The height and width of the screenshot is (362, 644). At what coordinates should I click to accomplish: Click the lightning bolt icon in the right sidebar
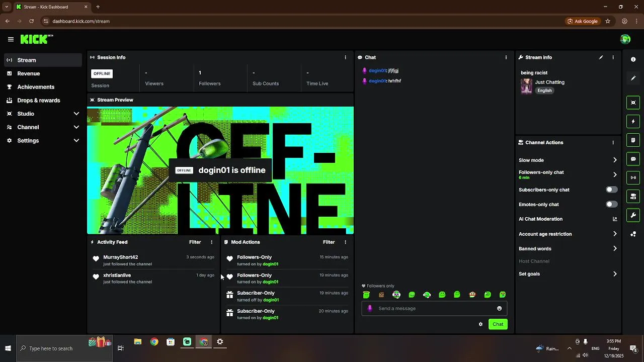(x=633, y=121)
